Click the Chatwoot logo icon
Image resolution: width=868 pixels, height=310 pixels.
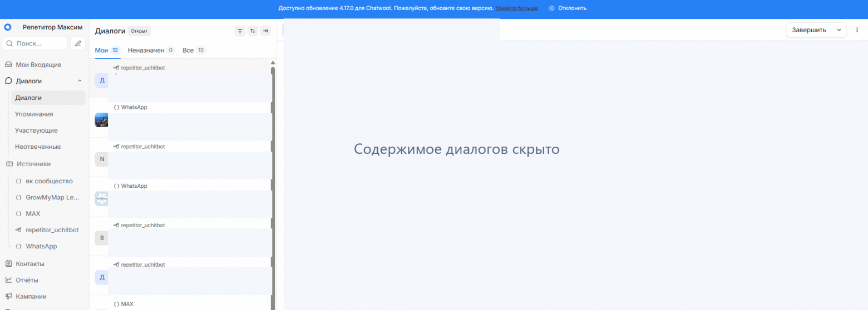pos(8,27)
